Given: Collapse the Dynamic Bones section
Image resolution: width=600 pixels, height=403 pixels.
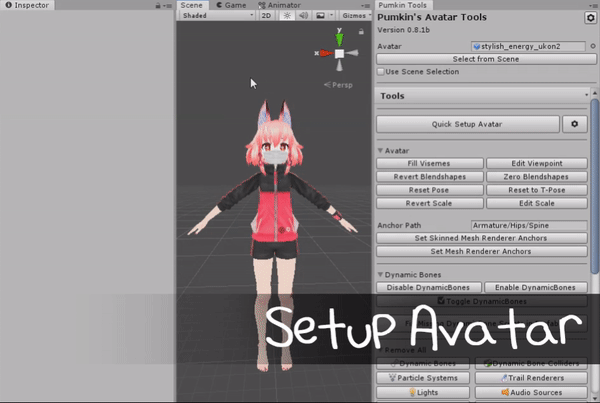Looking at the screenshot, I should [x=381, y=274].
